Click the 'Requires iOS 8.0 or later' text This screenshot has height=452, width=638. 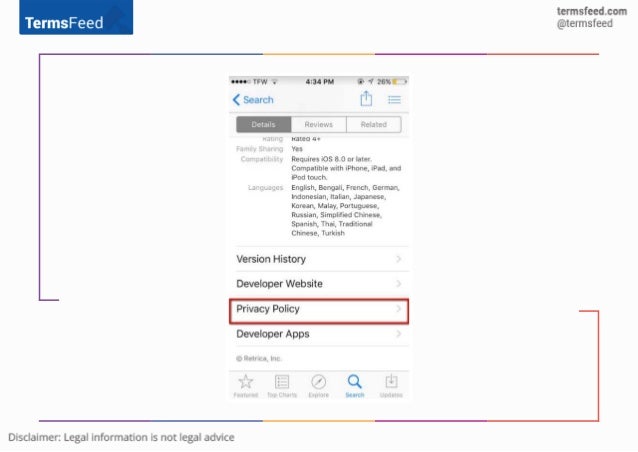pos(331,159)
